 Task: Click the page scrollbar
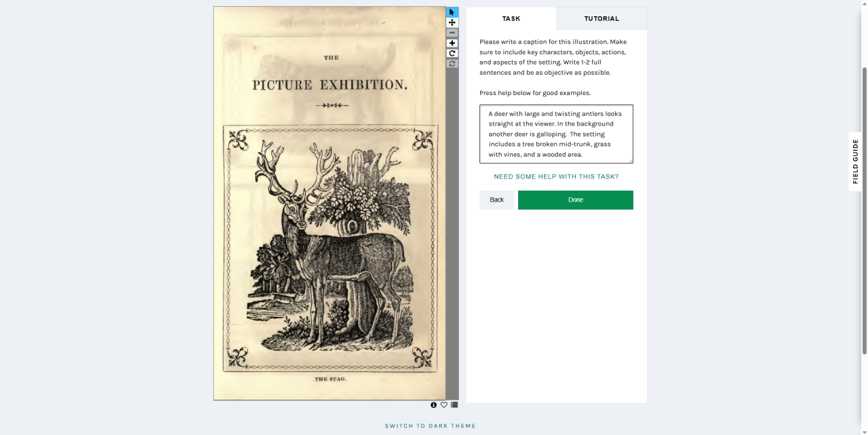tap(864, 210)
